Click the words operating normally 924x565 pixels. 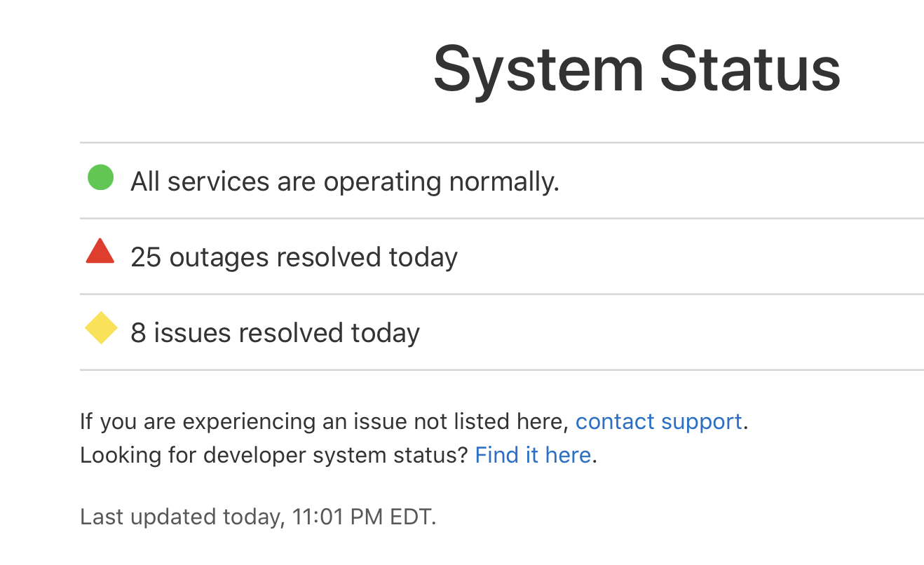click(x=441, y=182)
